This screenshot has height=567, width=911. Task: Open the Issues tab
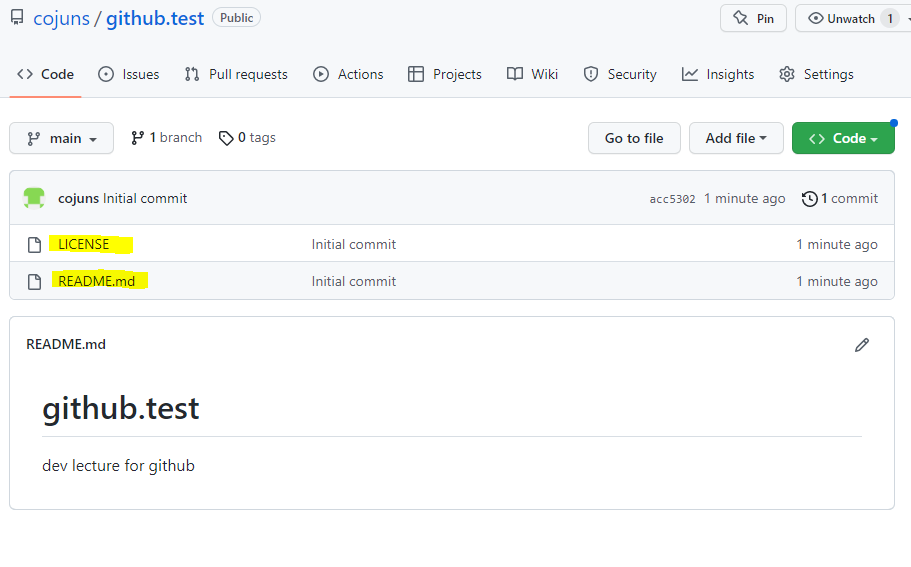click(128, 74)
